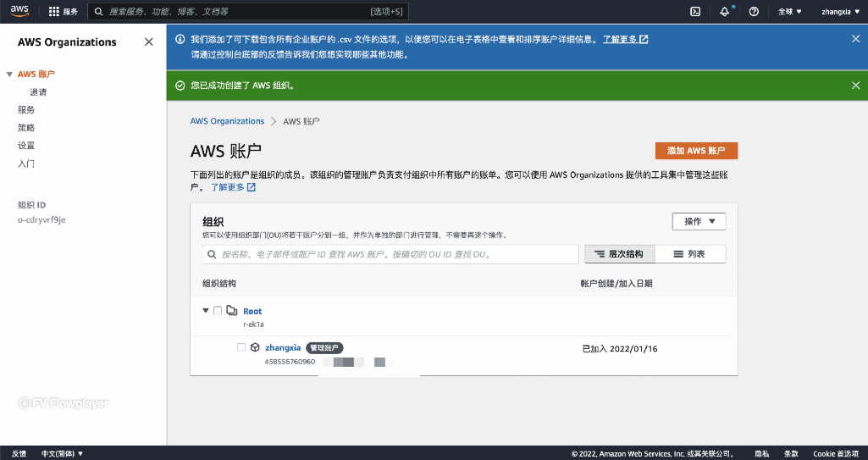Image resolution: width=868 pixels, height=460 pixels.
Task: Click the success checkmark icon in green banner
Action: [x=180, y=86]
